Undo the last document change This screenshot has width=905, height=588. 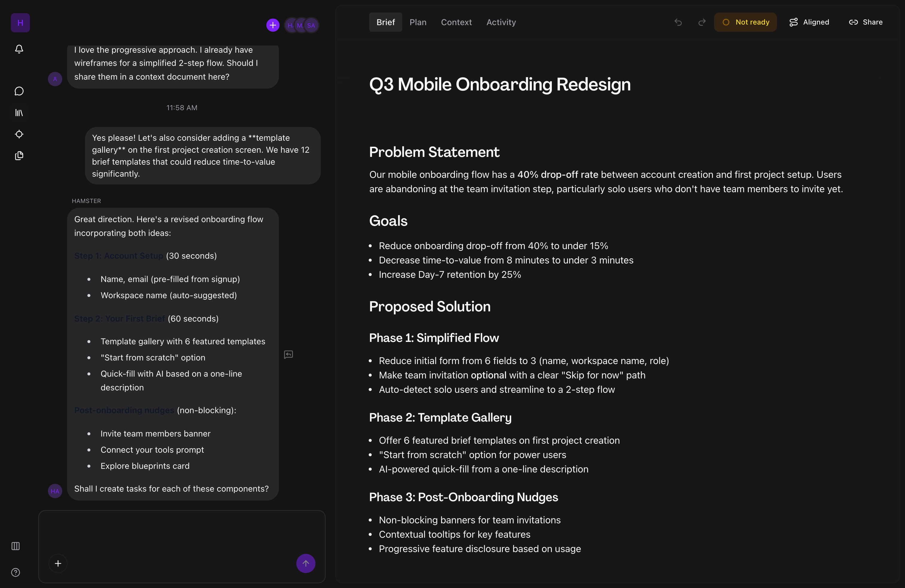pos(678,22)
